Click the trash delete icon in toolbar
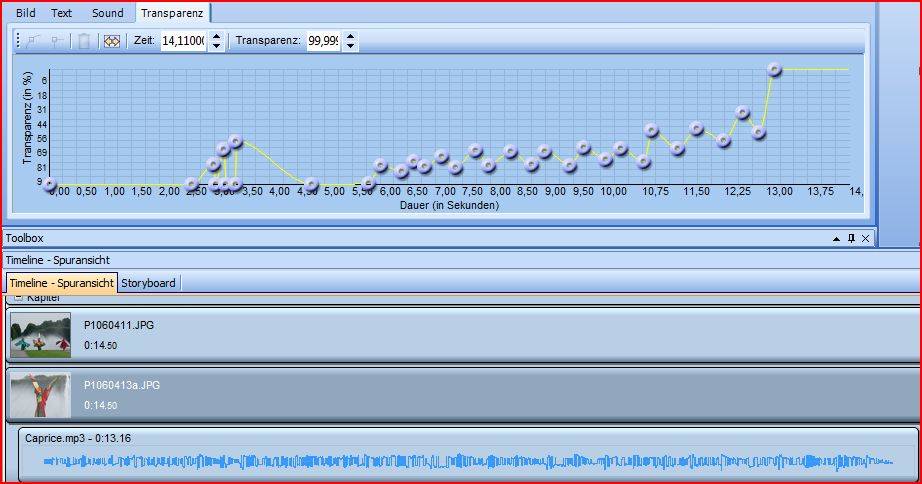Viewport: 922px width, 484px height. (85, 41)
